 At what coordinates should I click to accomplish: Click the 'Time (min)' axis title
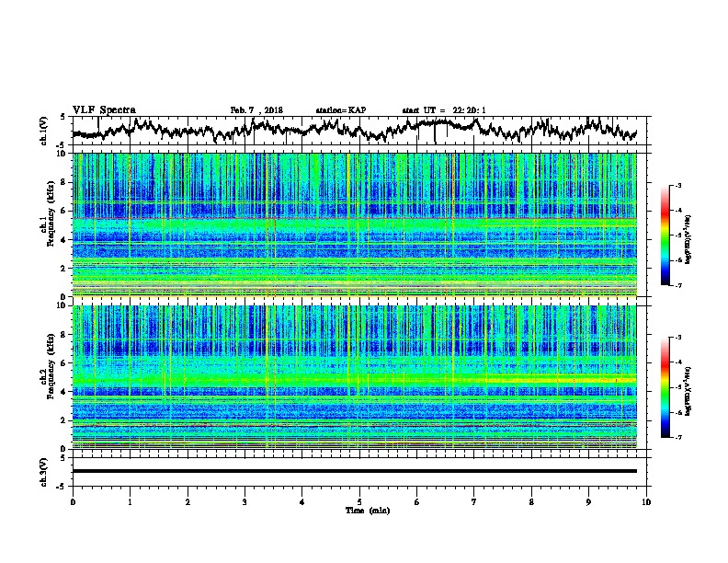pyautogui.click(x=368, y=511)
